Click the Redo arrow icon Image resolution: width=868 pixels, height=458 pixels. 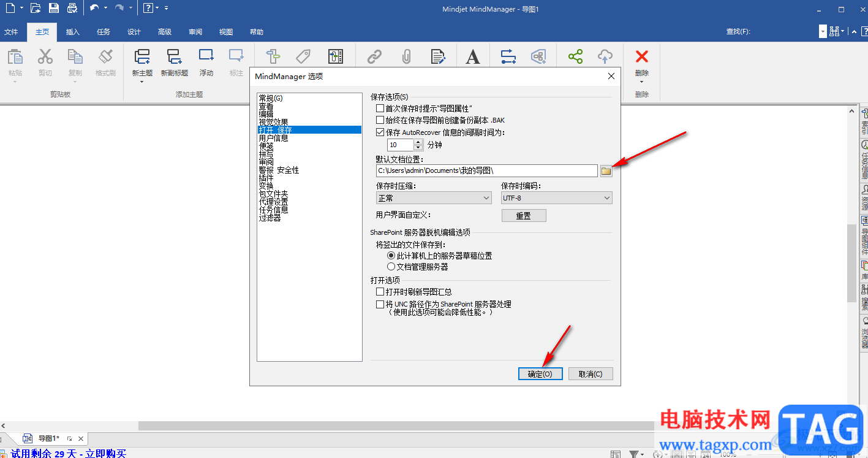tap(119, 8)
